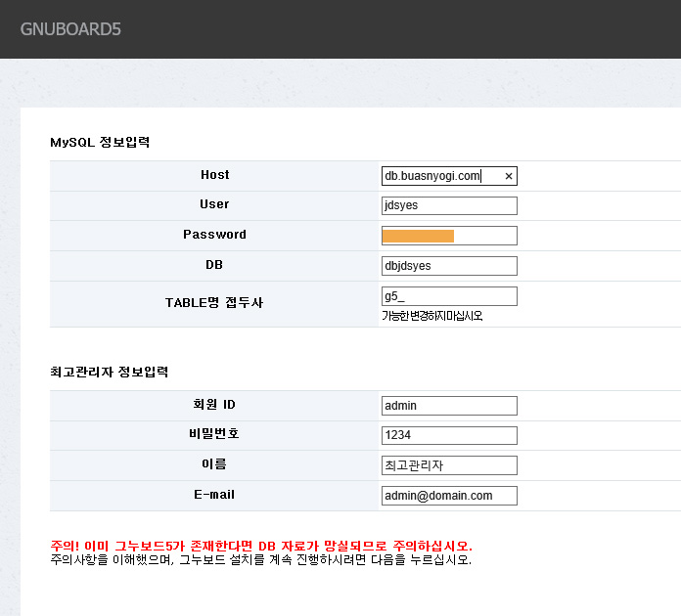The width and height of the screenshot is (681, 616).
Task: Click the MySQL 정보입력 section heading
Action: click(100, 142)
